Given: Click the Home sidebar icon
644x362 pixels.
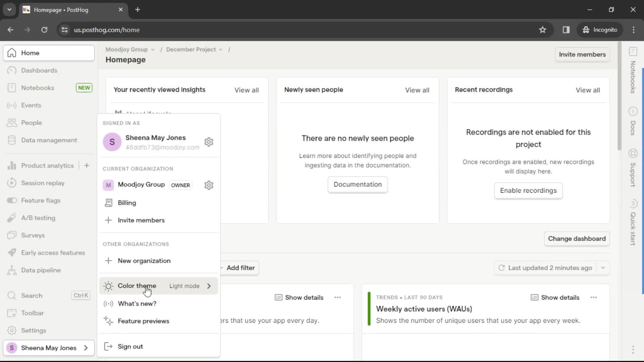Looking at the screenshot, I should (x=11, y=53).
